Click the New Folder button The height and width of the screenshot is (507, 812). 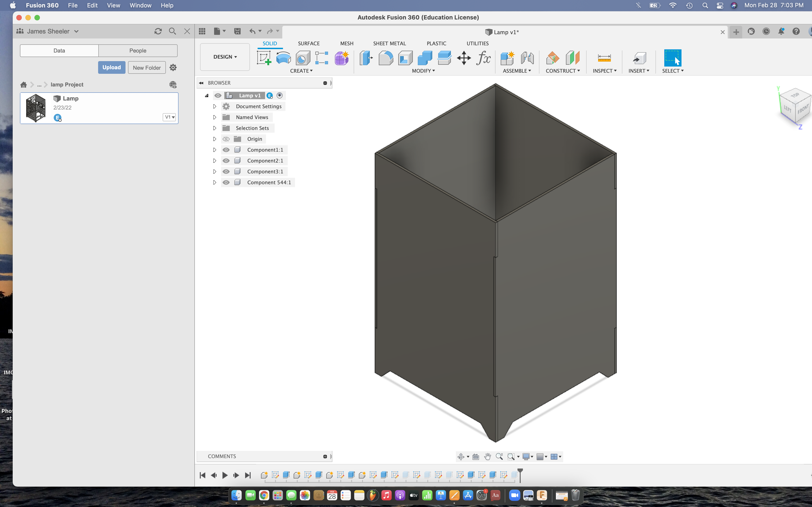coord(147,67)
